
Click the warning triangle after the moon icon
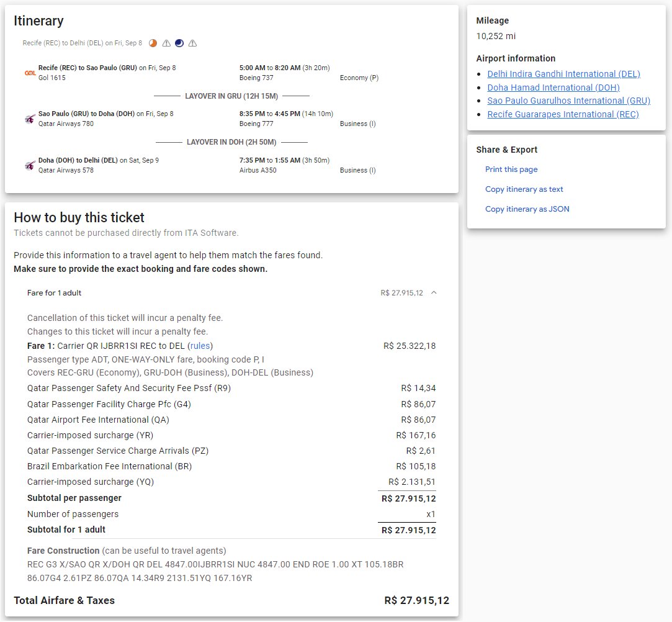point(192,43)
